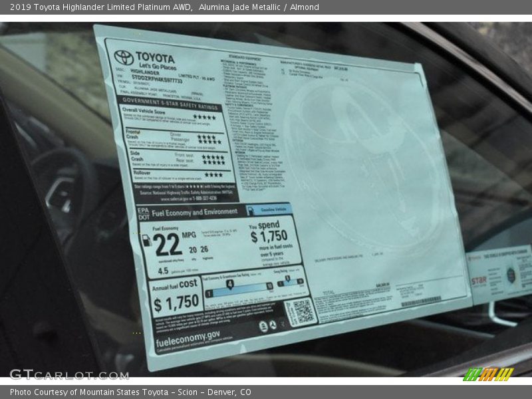Select the $1,750 annual fuel cost figure
532x399 pixels.
(176, 303)
